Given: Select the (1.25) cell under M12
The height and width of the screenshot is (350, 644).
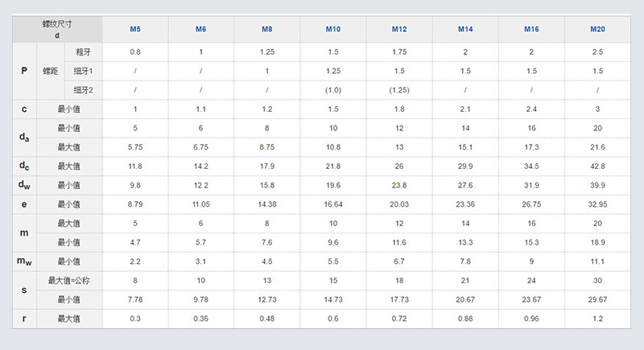Looking at the screenshot, I should [399, 90].
